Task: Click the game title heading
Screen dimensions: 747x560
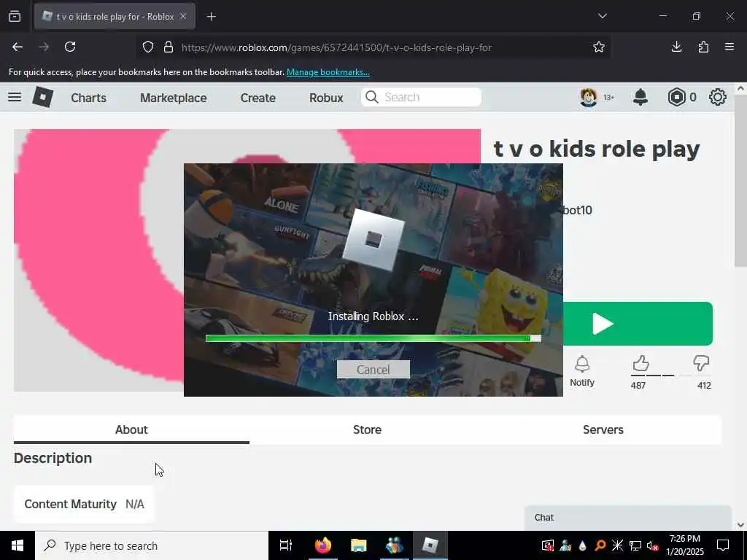Action: 597,149
